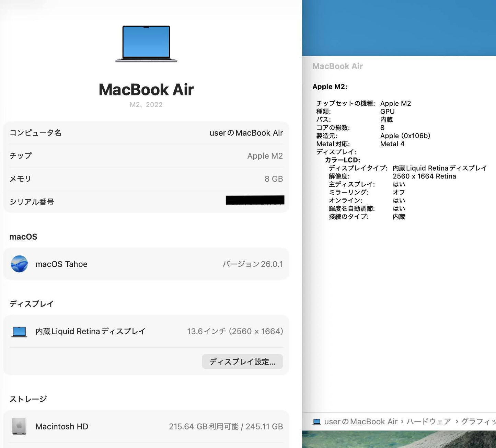Click the チップ Apple M2 row

tap(146, 156)
